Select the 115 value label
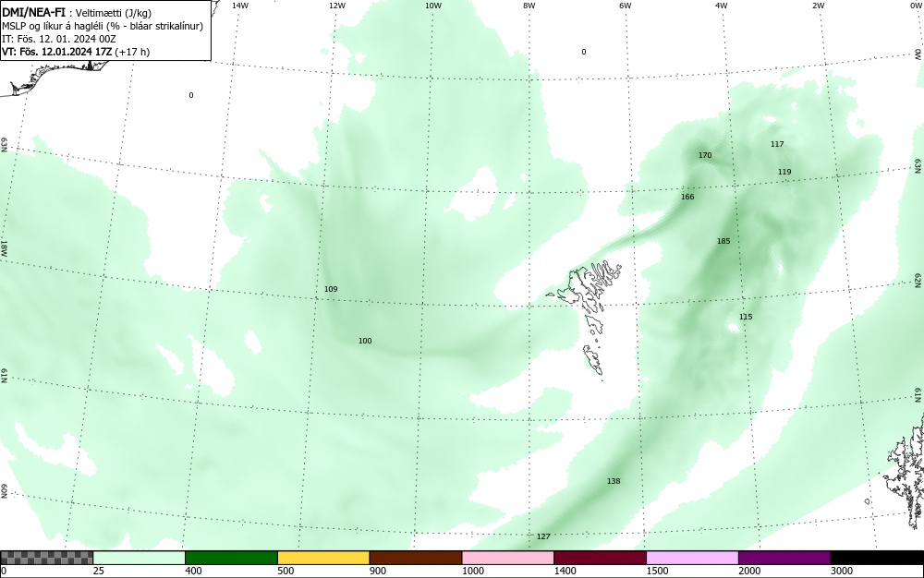This screenshot has height=578, width=924. coord(746,317)
